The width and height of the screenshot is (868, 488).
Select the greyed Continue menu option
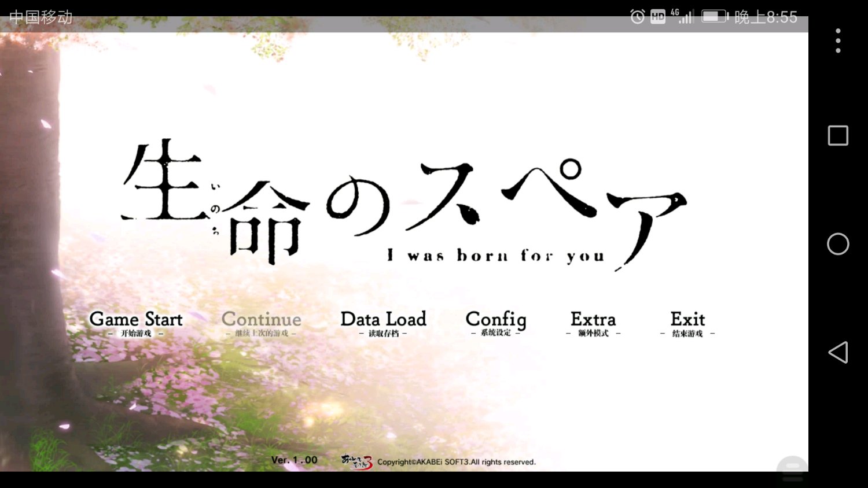[261, 324]
